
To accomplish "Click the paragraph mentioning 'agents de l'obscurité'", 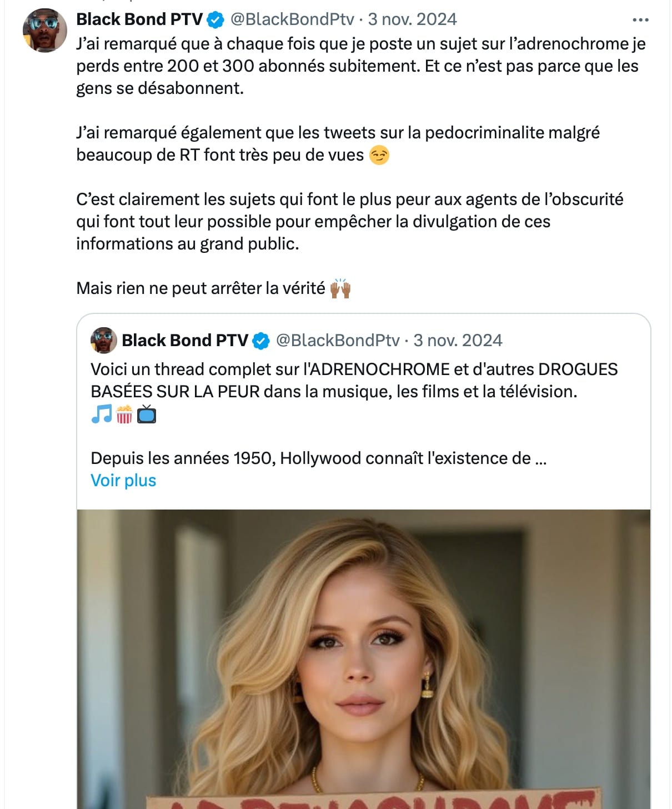I will click(x=350, y=221).
